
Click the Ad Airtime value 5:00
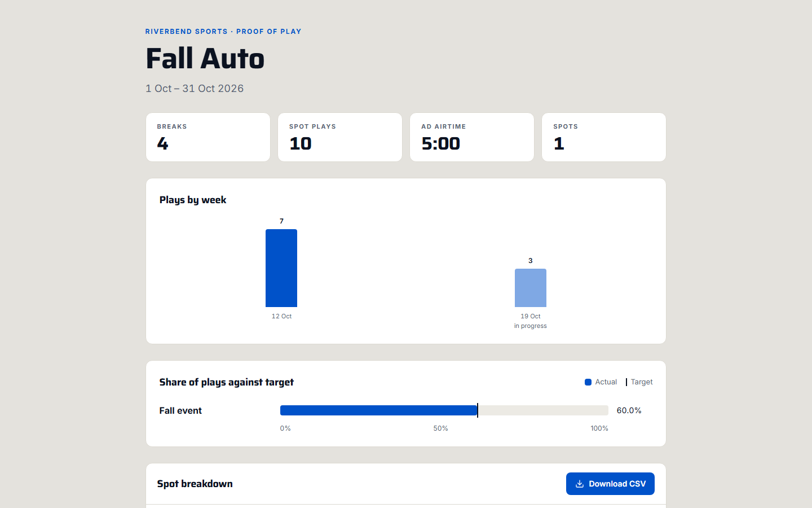(x=441, y=143)
